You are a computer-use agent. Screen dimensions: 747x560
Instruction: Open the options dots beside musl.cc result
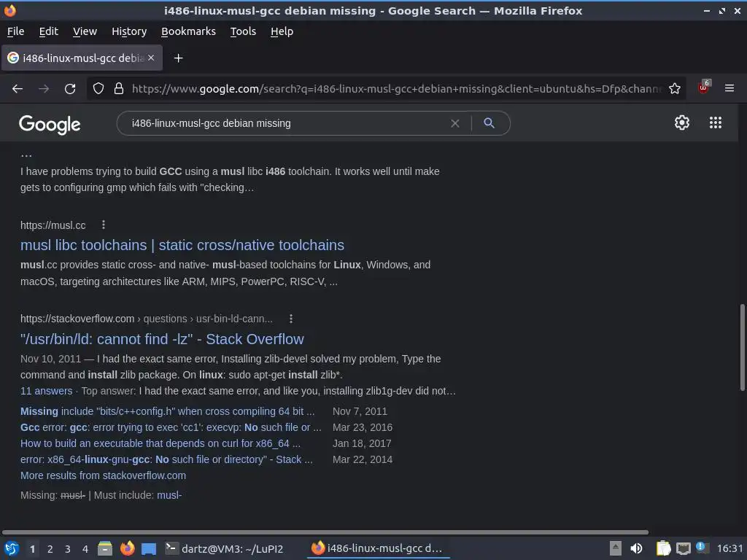(104, 225)
